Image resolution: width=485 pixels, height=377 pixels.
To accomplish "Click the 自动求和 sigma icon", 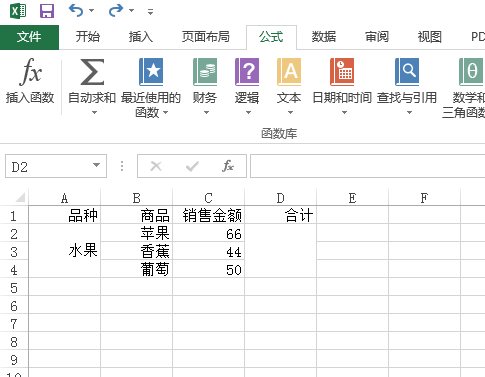I will pyautogui.click(x=92, y=72).
